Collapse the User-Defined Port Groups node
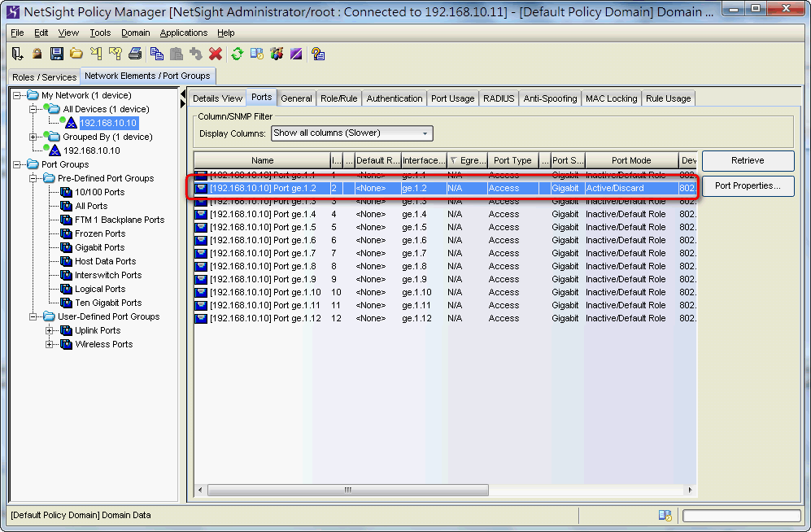The width and height of the screenshot is (811, 532). click(x=33, y=316)
